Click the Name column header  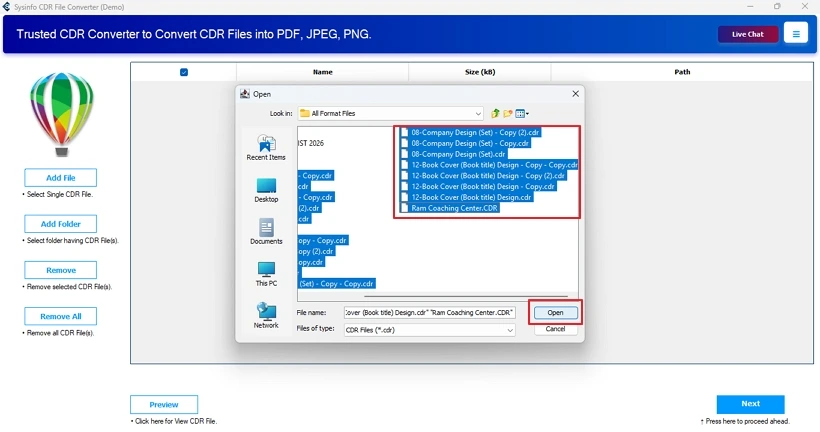(322, 72)
